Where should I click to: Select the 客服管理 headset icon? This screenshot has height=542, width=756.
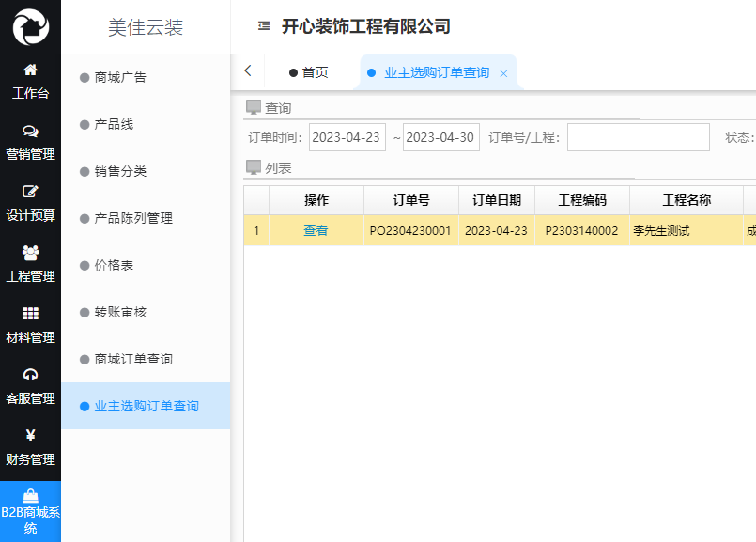point(31,377)
